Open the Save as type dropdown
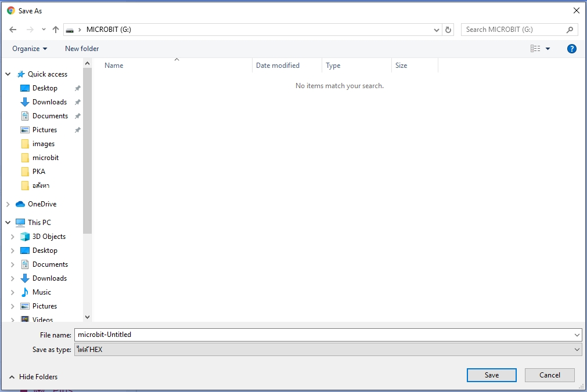 [328, 349]
